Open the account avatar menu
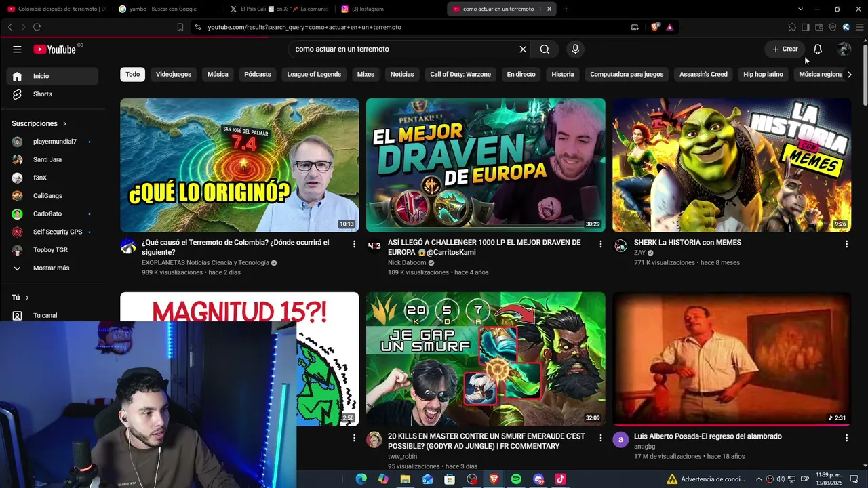The width and height of the screenshot is (868, 488). click(844, 49)
